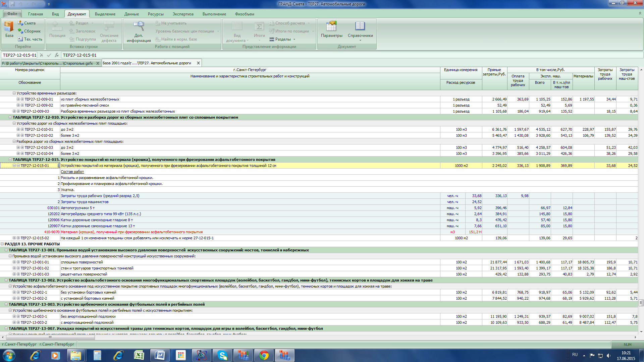The height and width of the screenshot is (362, 644).
Task: Click the Состав работ link
Action: (x=72, y=172)
